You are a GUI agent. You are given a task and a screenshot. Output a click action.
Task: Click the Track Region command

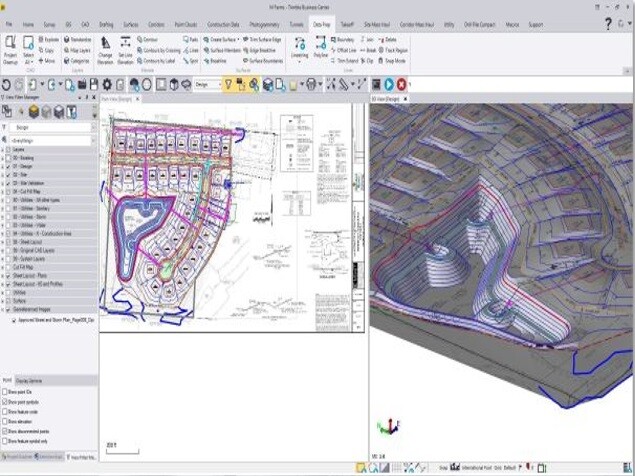click(x=395, y=53)
